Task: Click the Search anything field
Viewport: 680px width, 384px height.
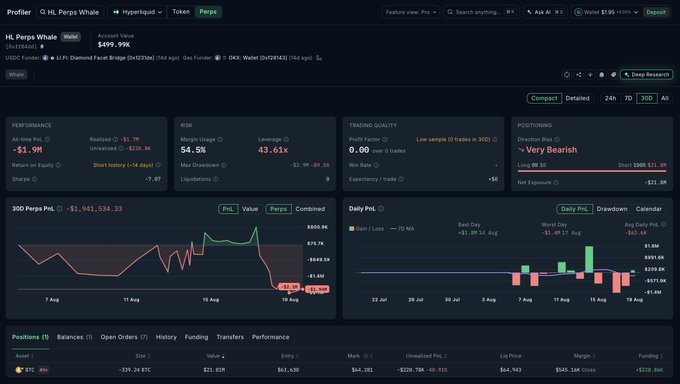Action: (481, 12)
